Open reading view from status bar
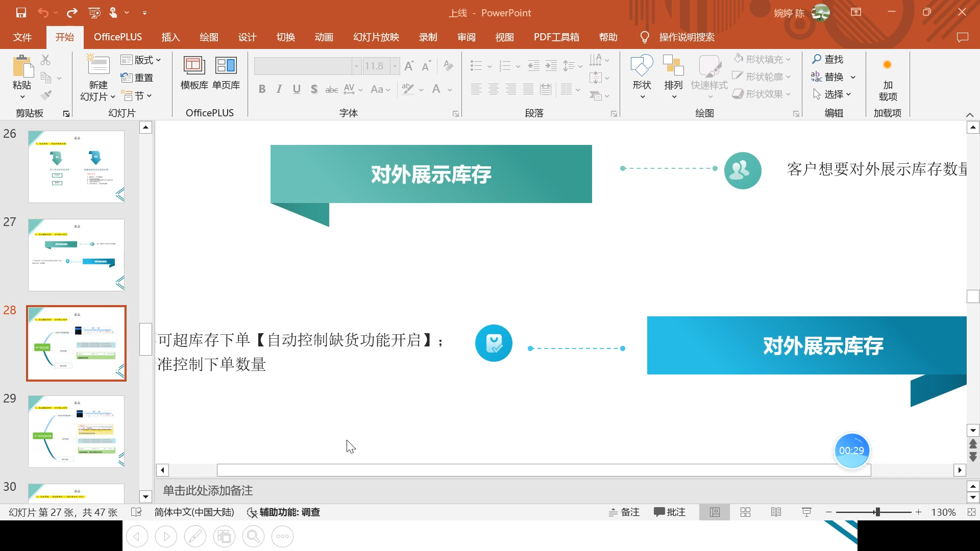 click(x=776, y=512)
